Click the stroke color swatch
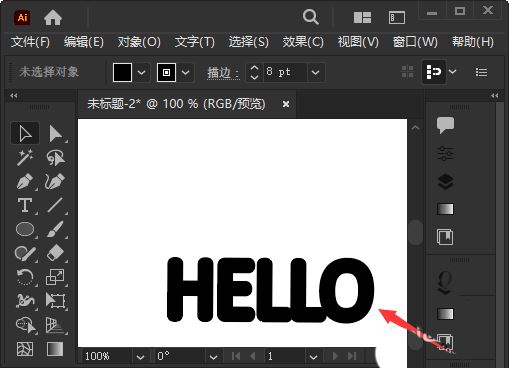The image size is (509, 368). pyautogui.click(x=166, y=72)
